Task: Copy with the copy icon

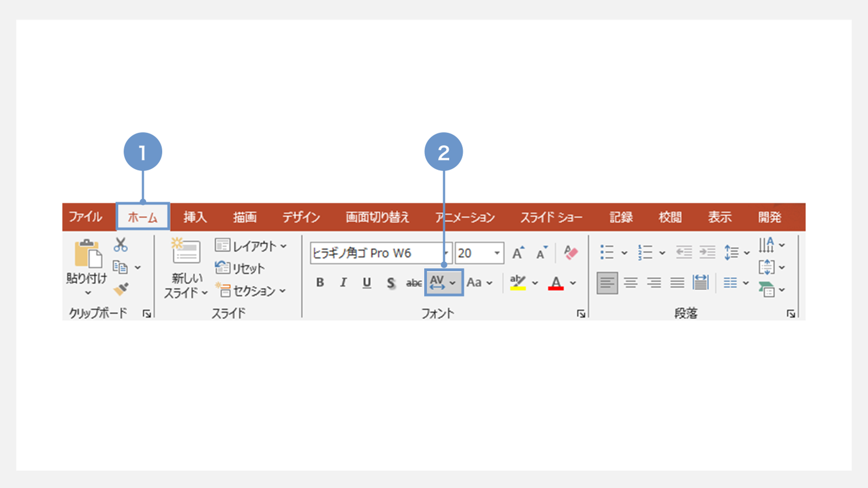Action: 121,267
